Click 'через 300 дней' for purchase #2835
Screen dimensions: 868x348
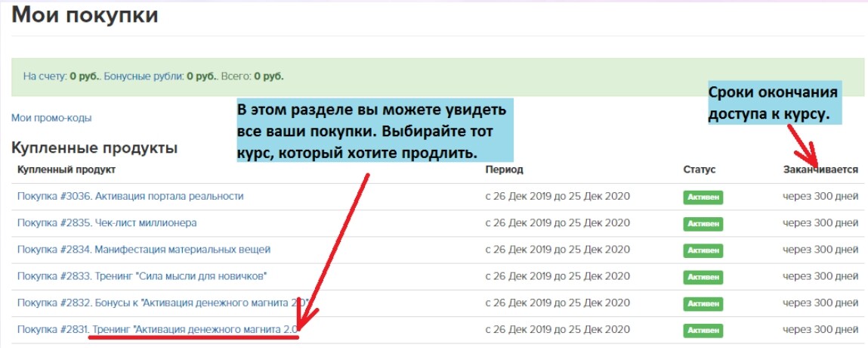tap(821, 222)
